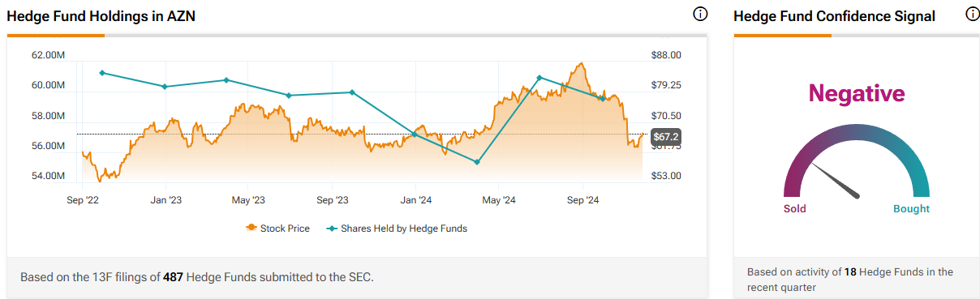Select the Jan '23 axis label
The height and width of the screenshot is (299, 980).
coord(165,199)
